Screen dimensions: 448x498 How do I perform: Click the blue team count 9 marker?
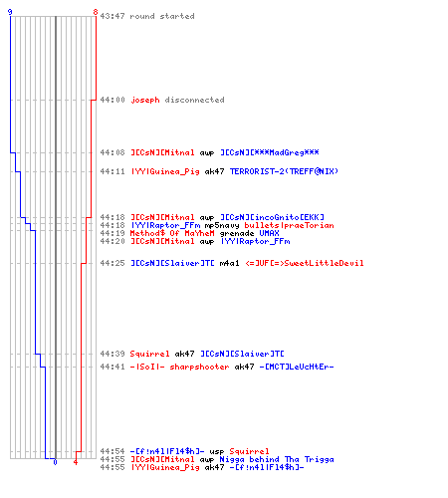tap(10, 12)
